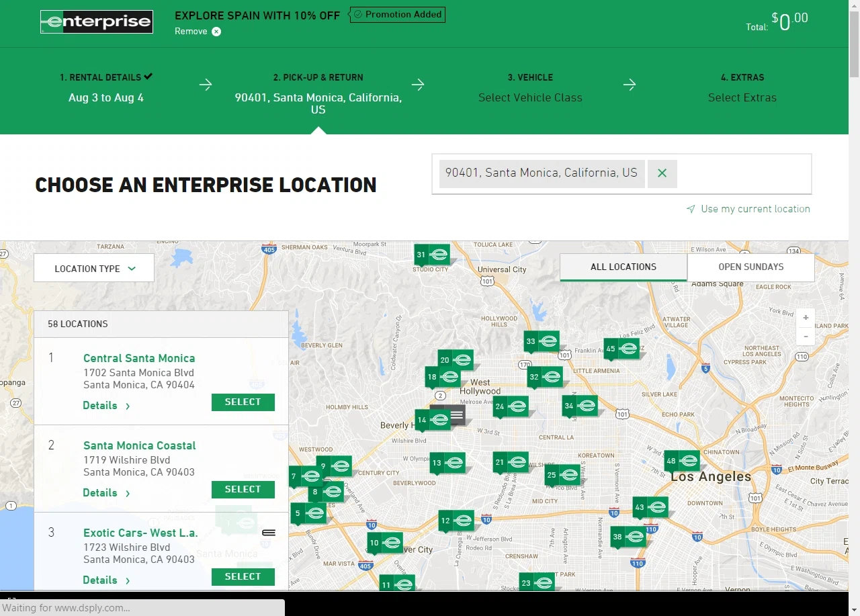Open the Santa Monica Coastal name link

coord(140,445)
